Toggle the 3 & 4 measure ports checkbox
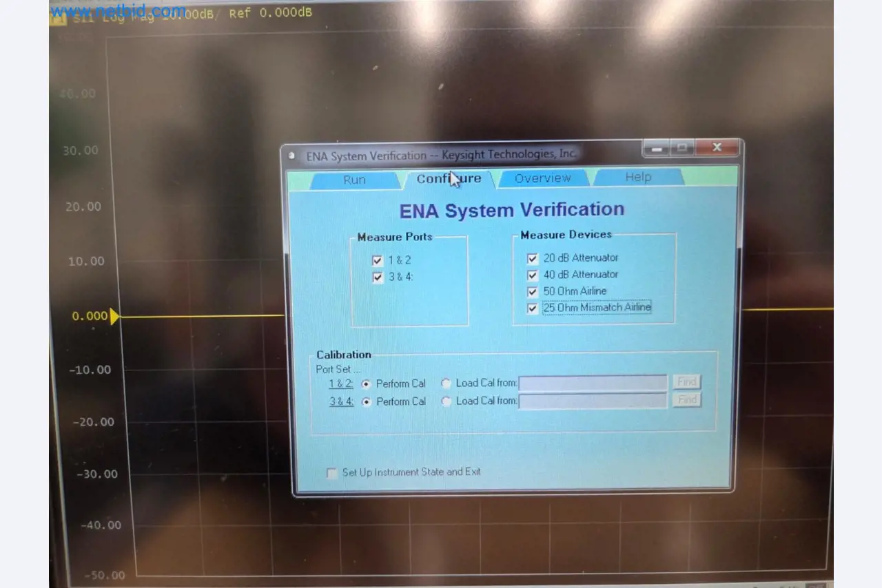 pos(377,277)
